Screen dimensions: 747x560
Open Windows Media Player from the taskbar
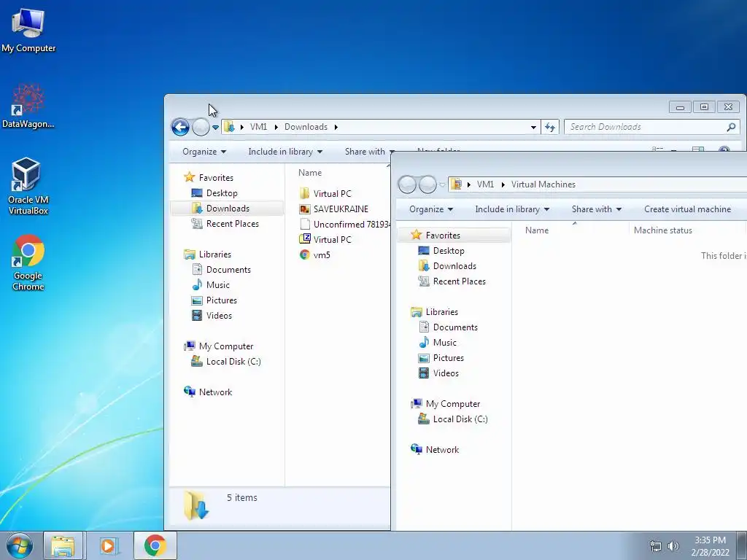coord(109,545)
